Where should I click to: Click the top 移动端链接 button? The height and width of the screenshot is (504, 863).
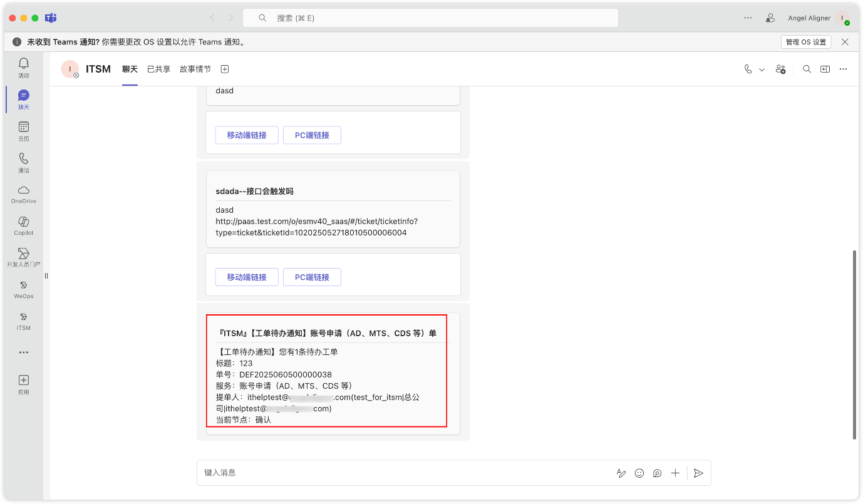[247, 135]
